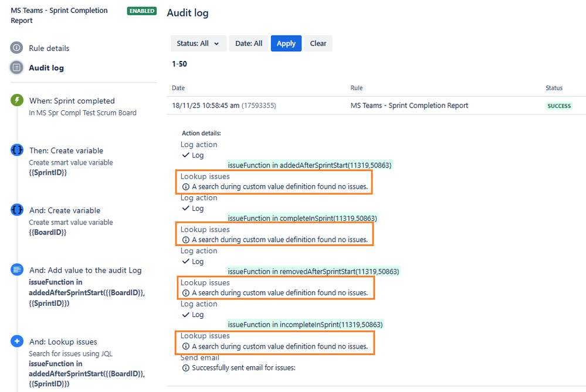The height and width of the screenshot is (392, 586).
Task: Open Rule details section
Action: click(49, 48)
